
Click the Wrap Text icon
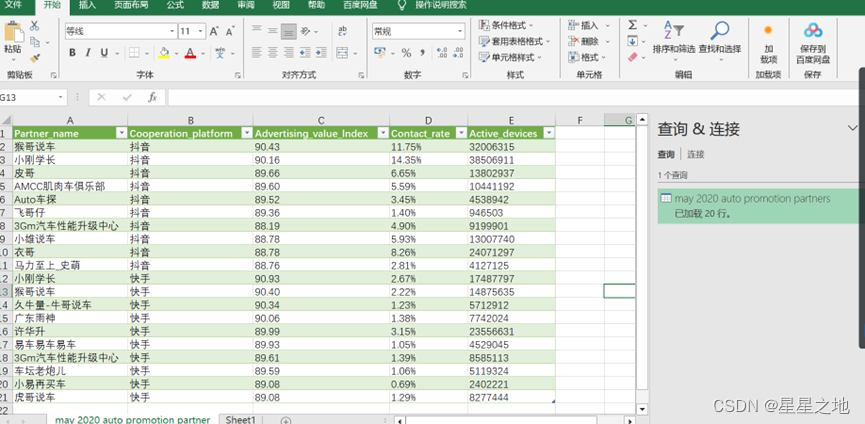[x=343, y=31]
